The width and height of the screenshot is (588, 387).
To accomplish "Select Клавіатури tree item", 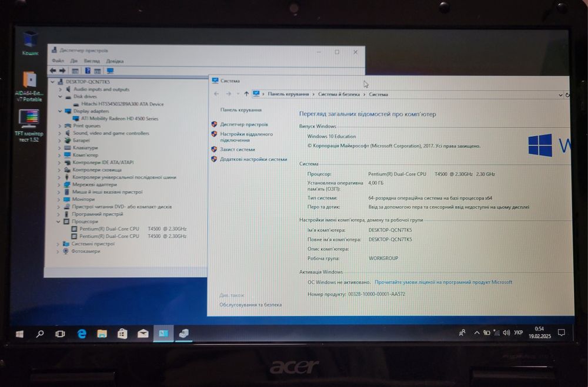I will tap(85, 148).
